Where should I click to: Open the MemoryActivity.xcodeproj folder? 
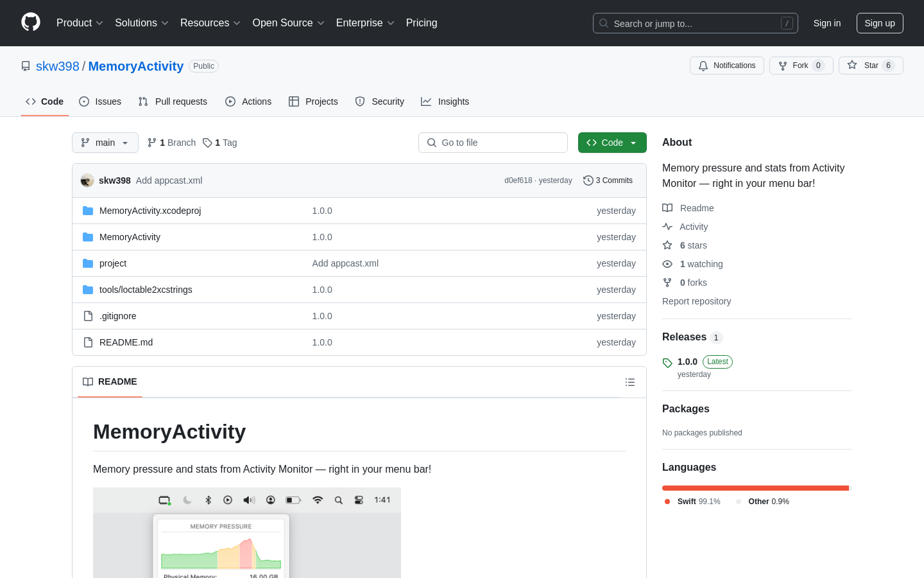coord(150,211)
